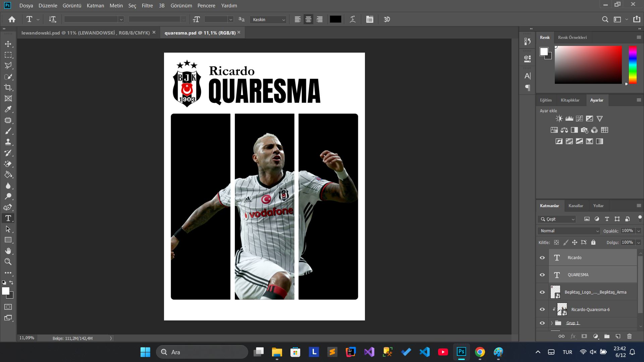Click the create new group folder icon

(607, 336)
